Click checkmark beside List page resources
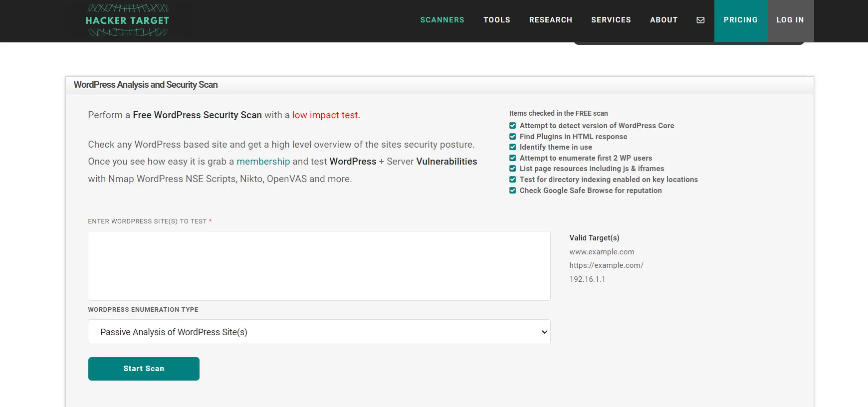Screen dimensions: 868x407 (x=512, y=169)
